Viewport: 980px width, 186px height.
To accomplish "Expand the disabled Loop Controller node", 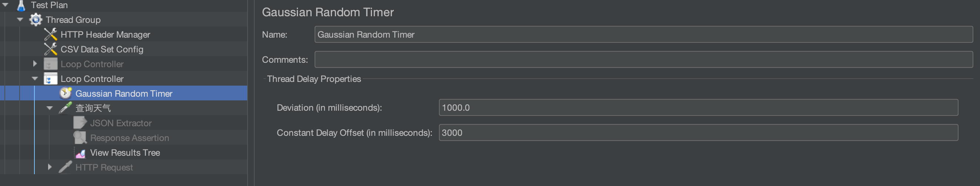I will 35,64.
